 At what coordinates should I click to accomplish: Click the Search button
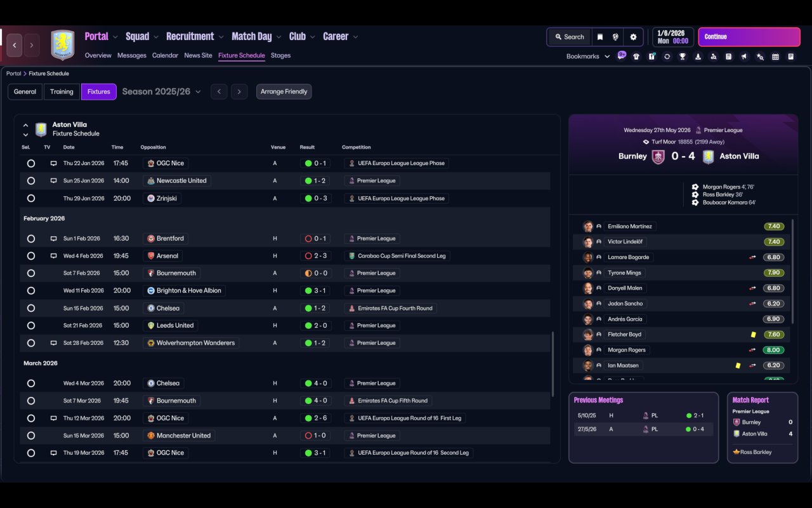(x=569, y=37)
